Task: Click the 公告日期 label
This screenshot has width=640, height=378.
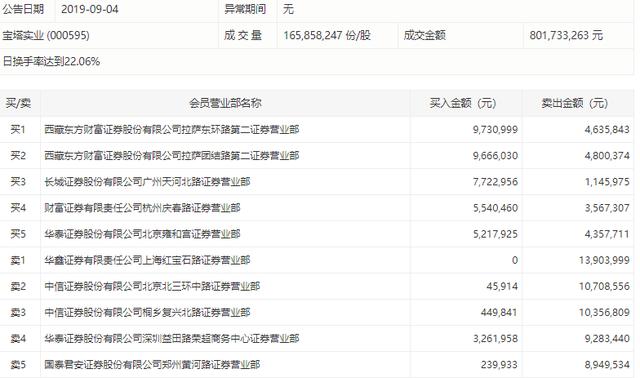Action: coord(23,9)
